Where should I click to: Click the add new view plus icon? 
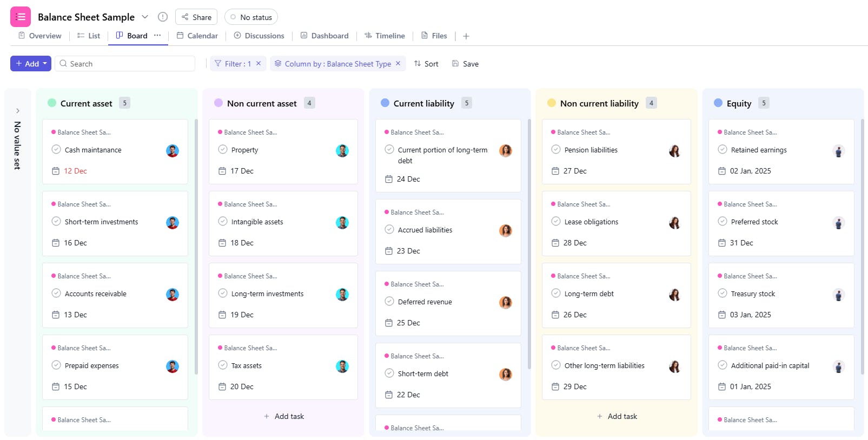click(466, 36)
